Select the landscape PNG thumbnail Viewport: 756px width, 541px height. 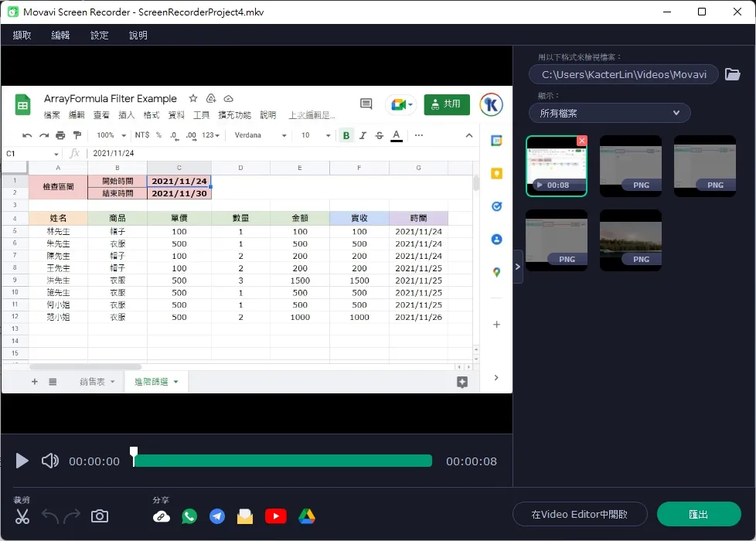click(x=631, y=240)
